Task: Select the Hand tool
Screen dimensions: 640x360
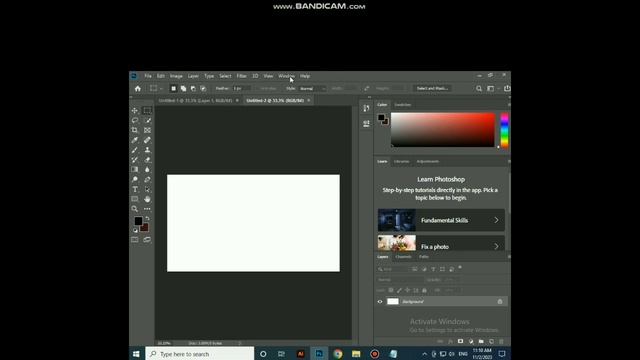Action: coord(147,199)
